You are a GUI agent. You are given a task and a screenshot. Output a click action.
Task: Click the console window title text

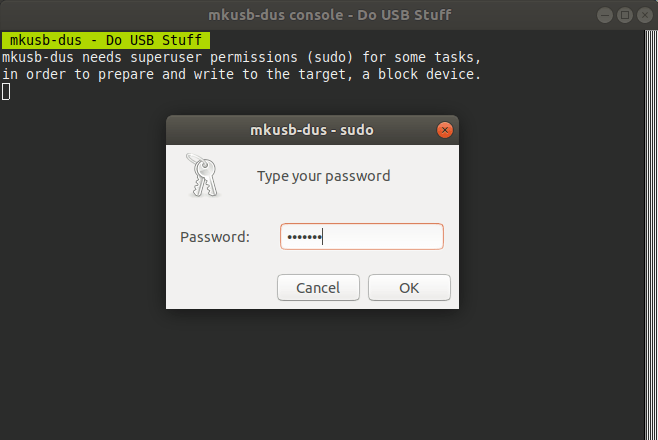[x=330, y=15]
